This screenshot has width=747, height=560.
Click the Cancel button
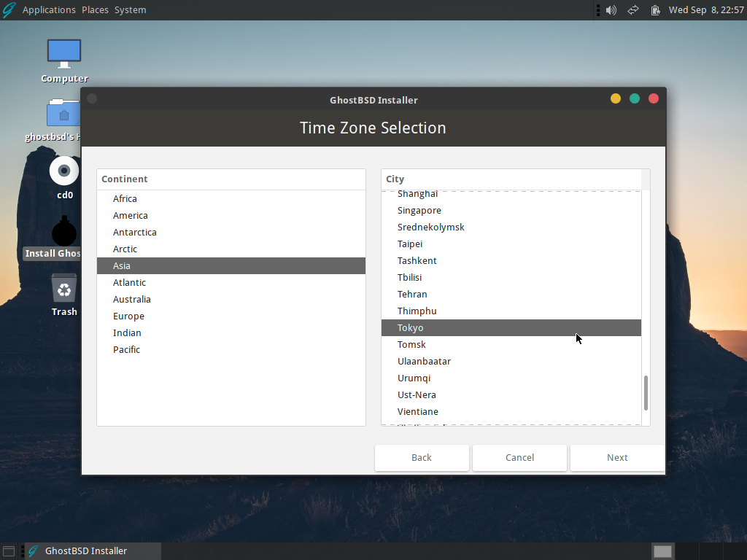point(519,458)
